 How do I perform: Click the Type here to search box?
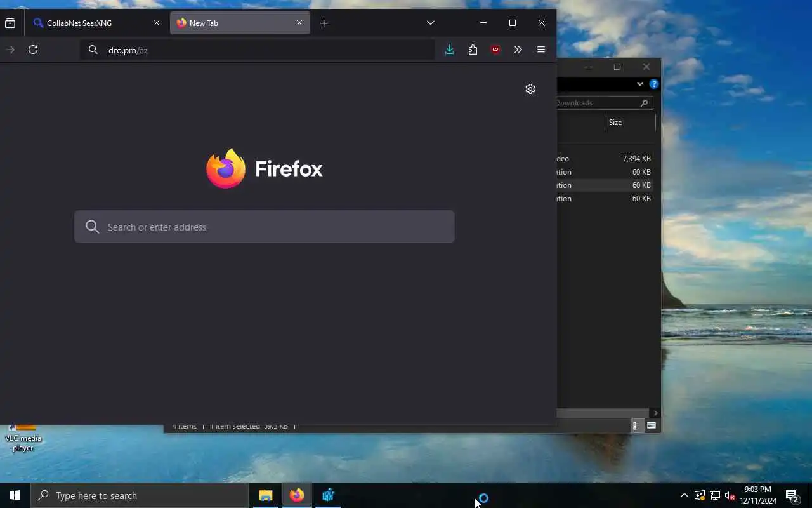[x=140, y=495]
